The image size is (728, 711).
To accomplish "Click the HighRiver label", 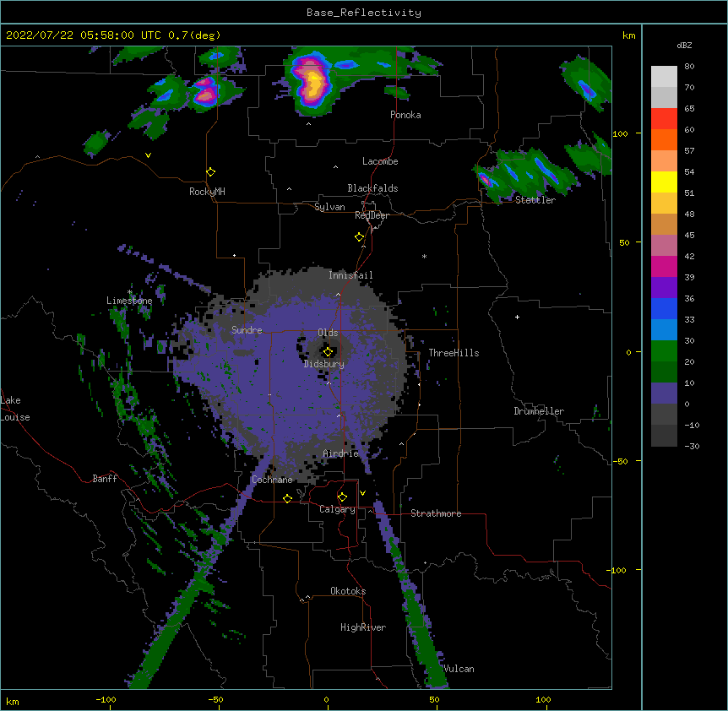I will pos(363,627).
